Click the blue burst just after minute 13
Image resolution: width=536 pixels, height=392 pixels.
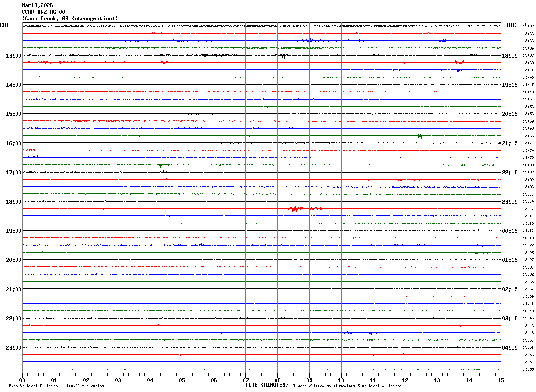coord(443,41)
